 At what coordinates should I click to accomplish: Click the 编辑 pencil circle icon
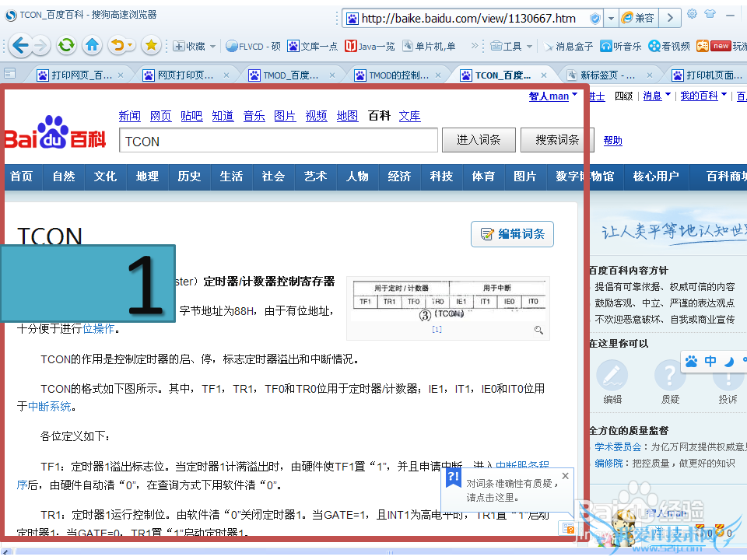click(612, 376)
